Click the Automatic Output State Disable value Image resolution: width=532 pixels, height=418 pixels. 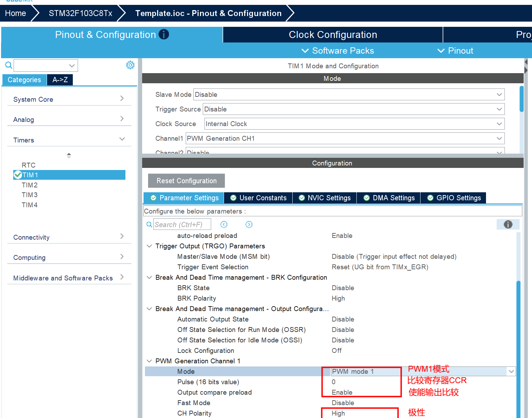(343, 319)
